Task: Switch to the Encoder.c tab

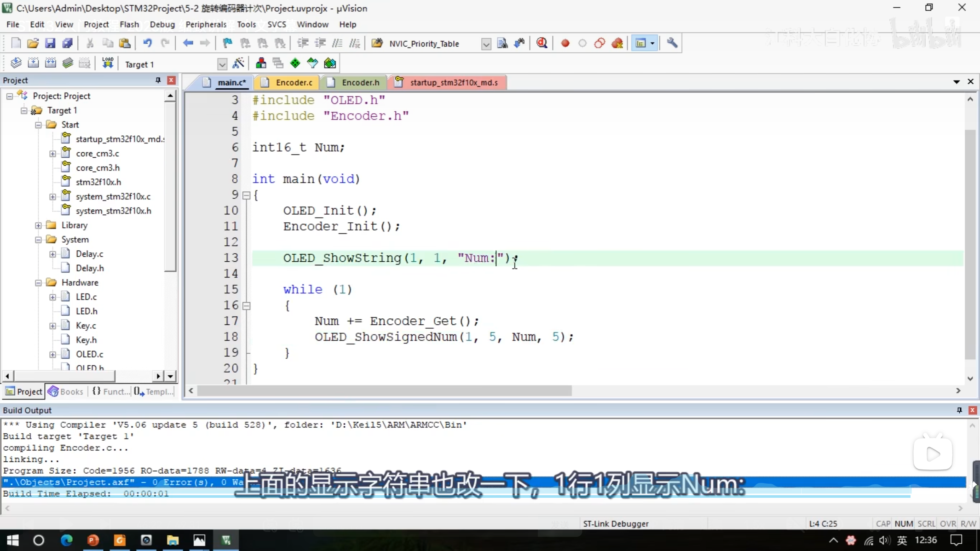Action: [294, 82]
